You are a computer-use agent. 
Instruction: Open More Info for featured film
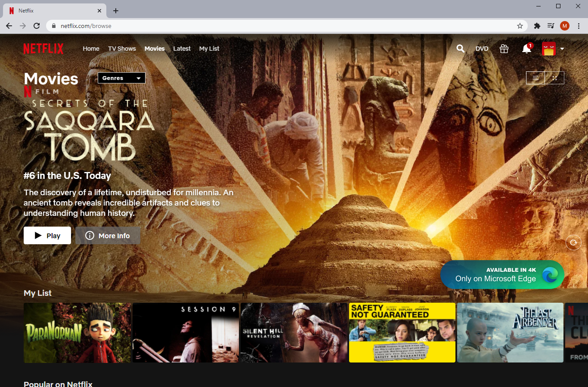108,236
